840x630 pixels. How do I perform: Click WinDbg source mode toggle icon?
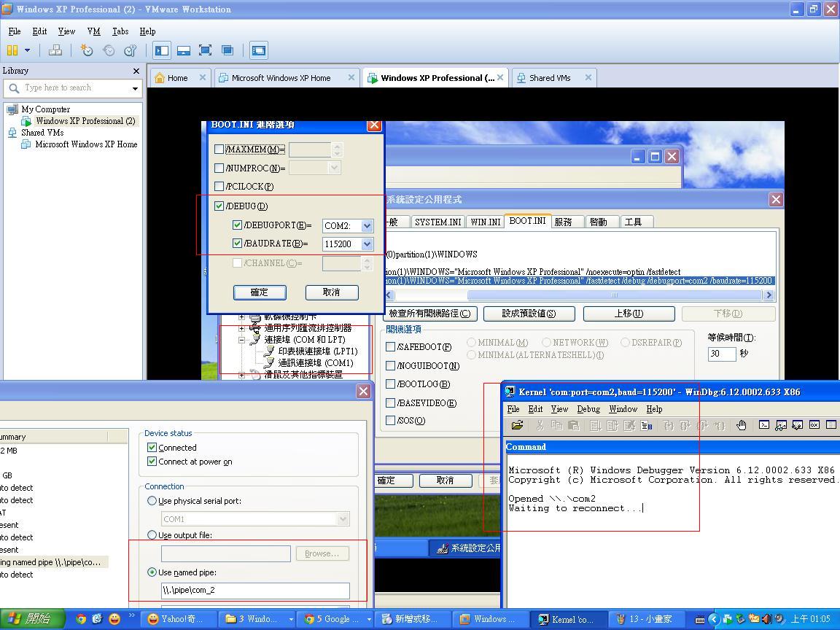[x=647, y=425]
